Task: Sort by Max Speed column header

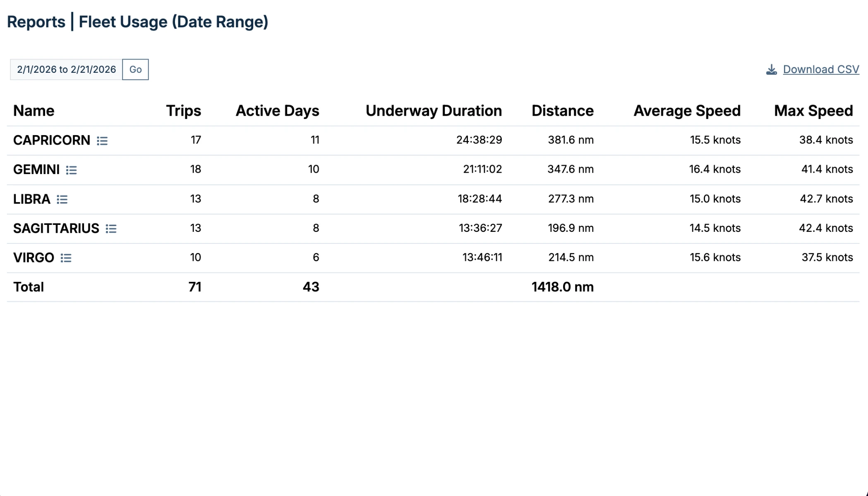Action: pyautogui.click(x=813, y=111)
